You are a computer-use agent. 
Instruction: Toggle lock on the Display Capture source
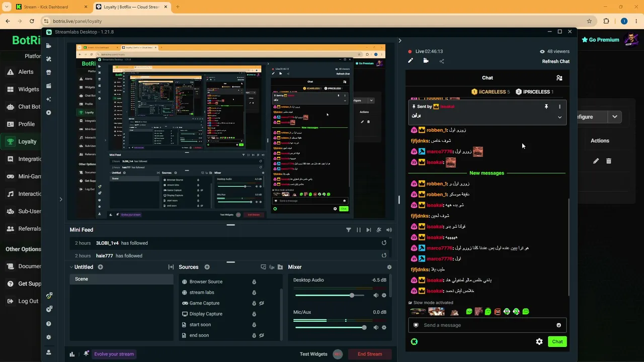(254, 314)
